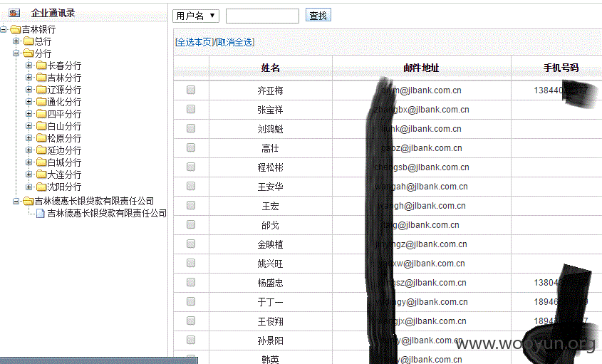Click the 长春分行 folder icon
This screenshot has height=364, width=602.
[41, 66]
